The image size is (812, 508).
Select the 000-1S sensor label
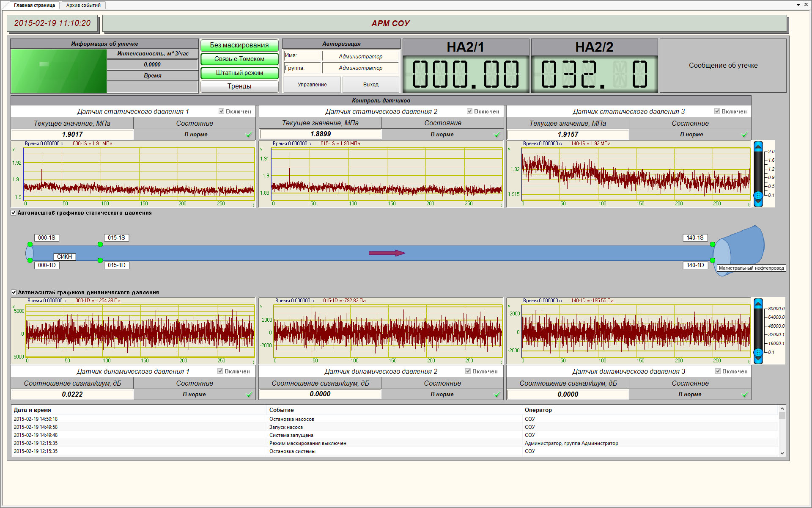coord(47,238)
